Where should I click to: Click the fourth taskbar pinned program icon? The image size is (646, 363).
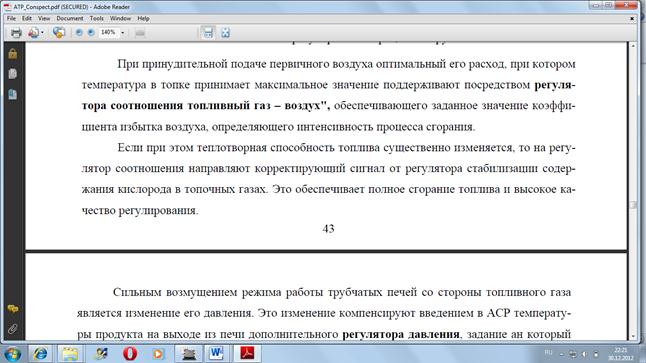[100, 354]
